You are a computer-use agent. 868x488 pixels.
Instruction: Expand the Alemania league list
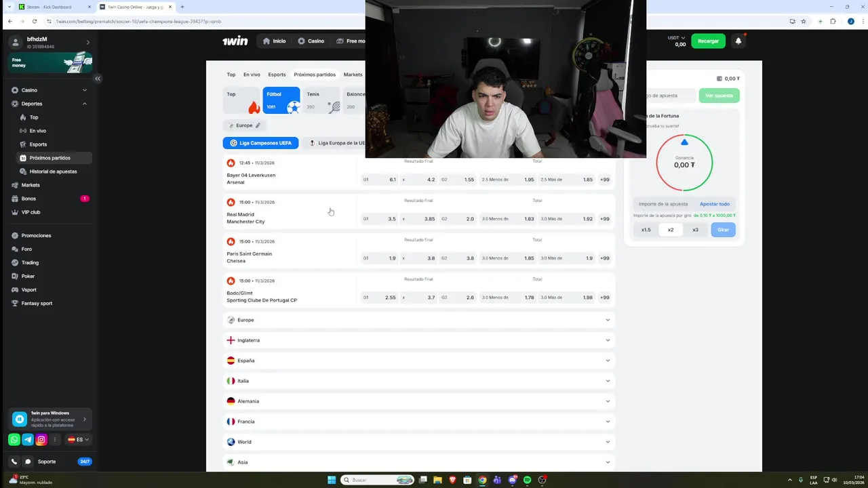coord(418,401)
